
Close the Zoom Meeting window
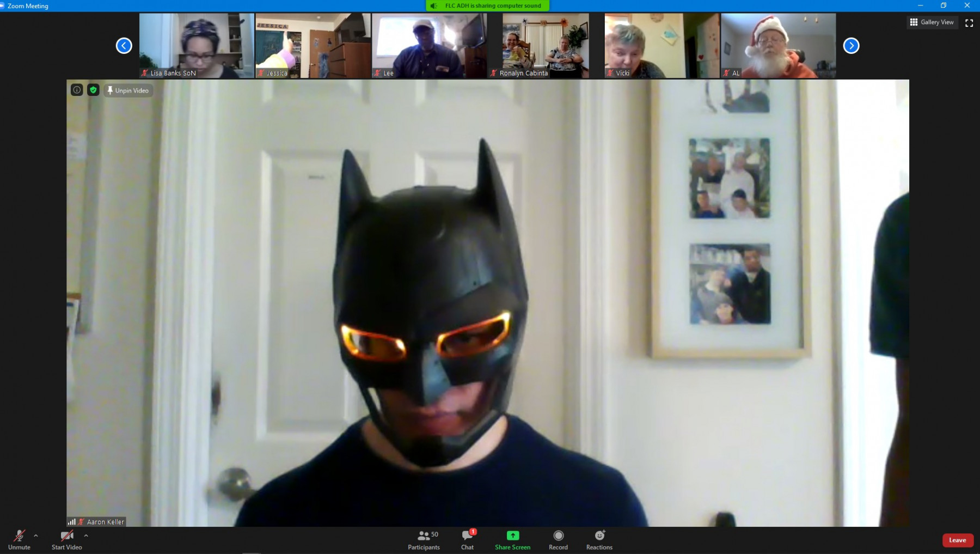click(x=967, y=5)
